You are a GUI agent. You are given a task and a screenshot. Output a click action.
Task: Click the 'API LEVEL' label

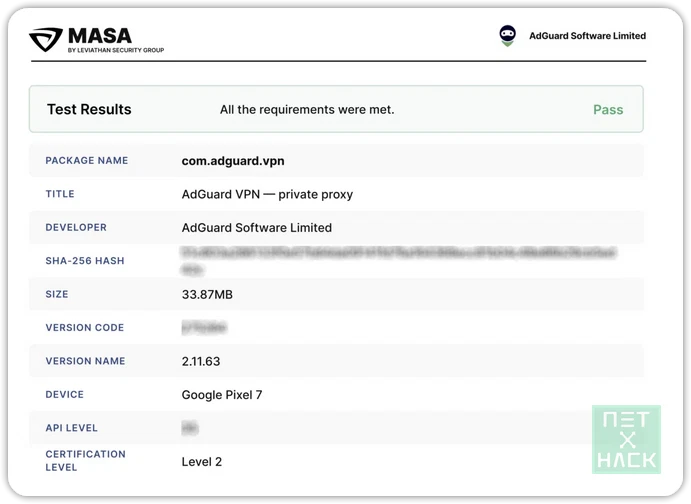[71, 428]
